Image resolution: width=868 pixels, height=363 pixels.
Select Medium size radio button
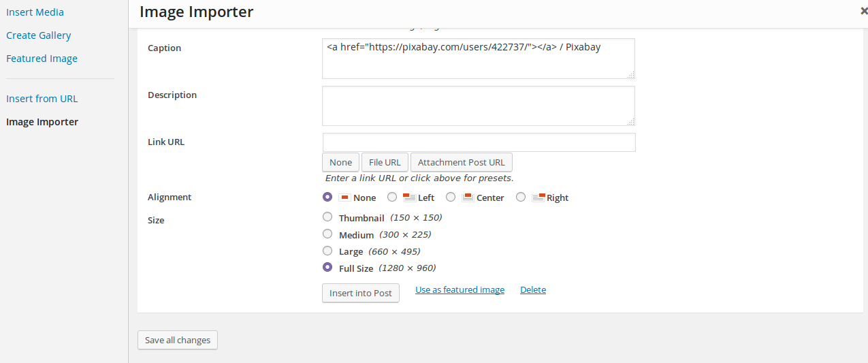tap(327, 234)
